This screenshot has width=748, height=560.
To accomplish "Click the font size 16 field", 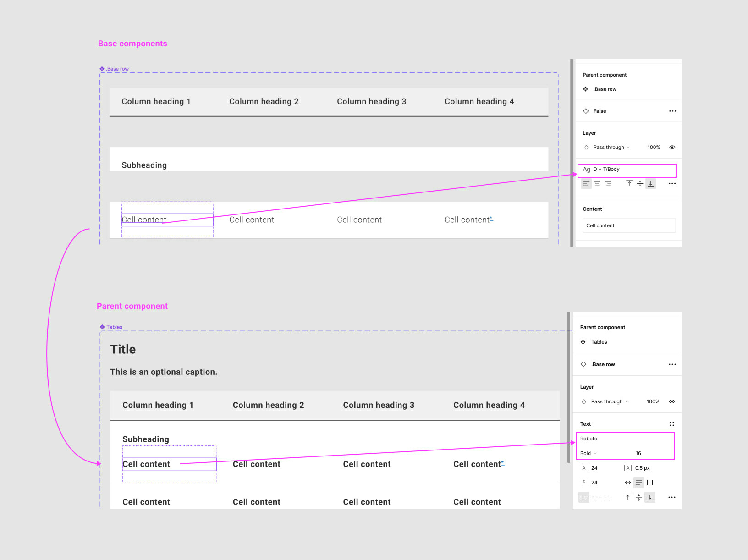I will point(638,453).
